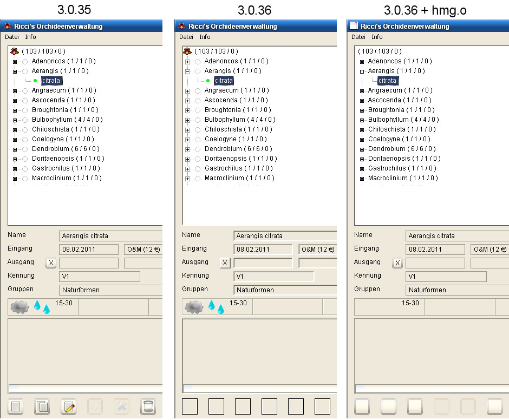This screenshot has width=509, height=420.
Task: Open the Datei menu in the left window
Action: pos(11,37)
